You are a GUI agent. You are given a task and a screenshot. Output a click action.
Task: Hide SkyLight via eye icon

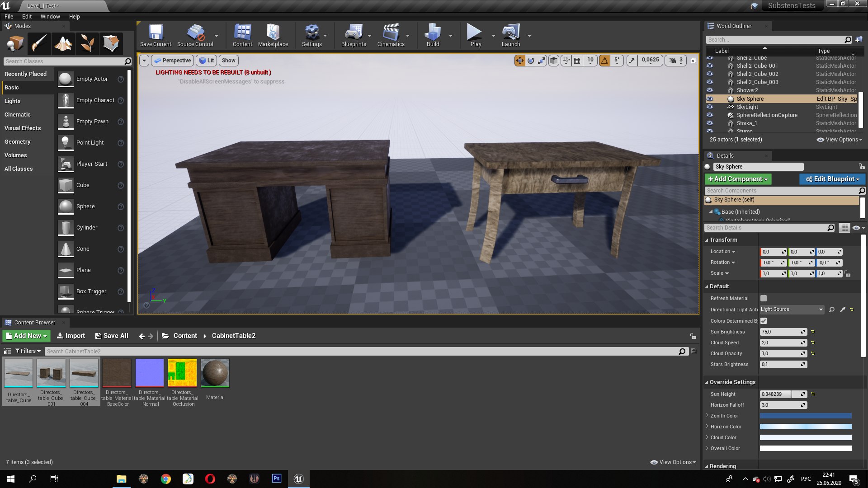[x=710, y=107]
